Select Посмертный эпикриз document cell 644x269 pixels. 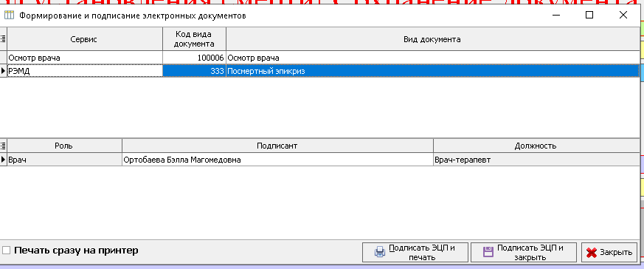click(432, 71)
